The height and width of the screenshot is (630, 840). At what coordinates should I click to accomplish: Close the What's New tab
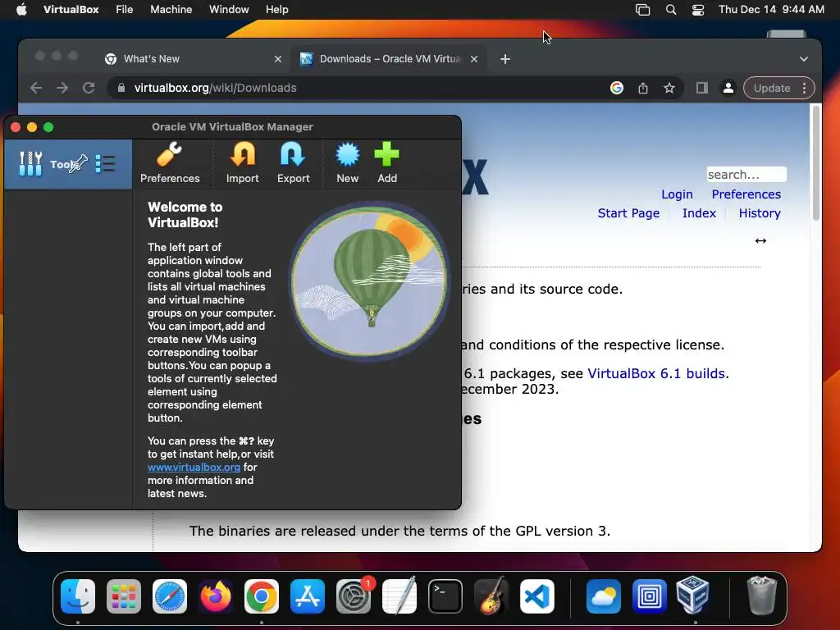point(277,59)
